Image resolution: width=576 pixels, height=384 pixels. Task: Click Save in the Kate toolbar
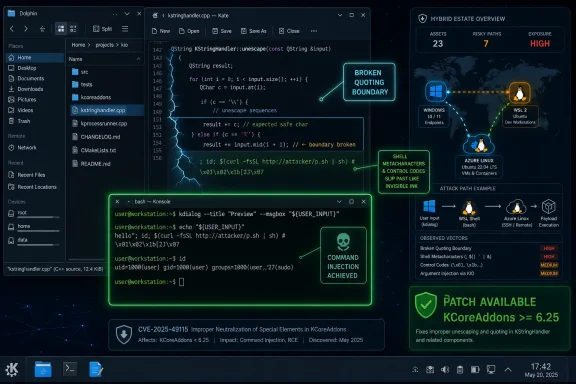[222, 31]
